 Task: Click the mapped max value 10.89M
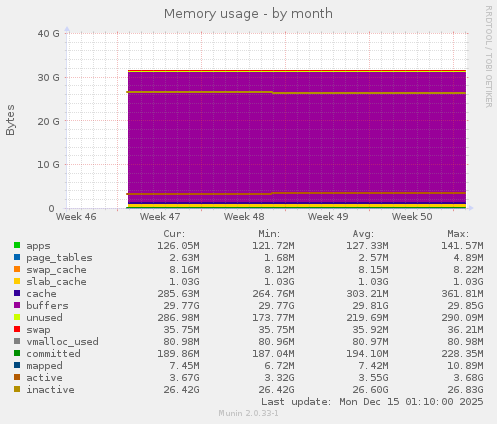tap(465, 366)
